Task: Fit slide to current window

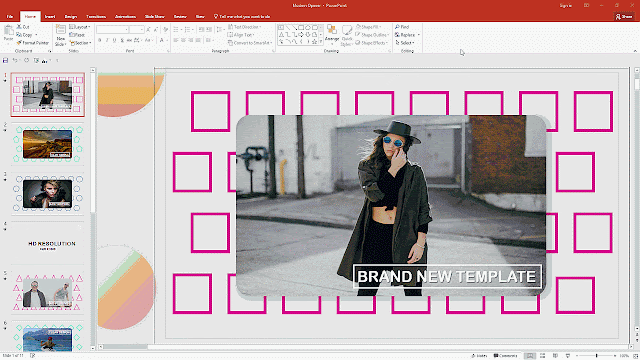Action: coord(635,356)
